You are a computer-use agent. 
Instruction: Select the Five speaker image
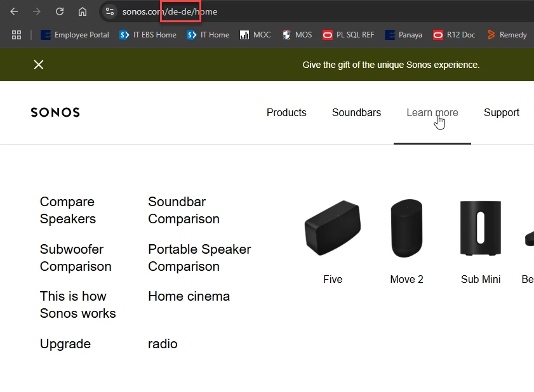(x=333, y=228)
